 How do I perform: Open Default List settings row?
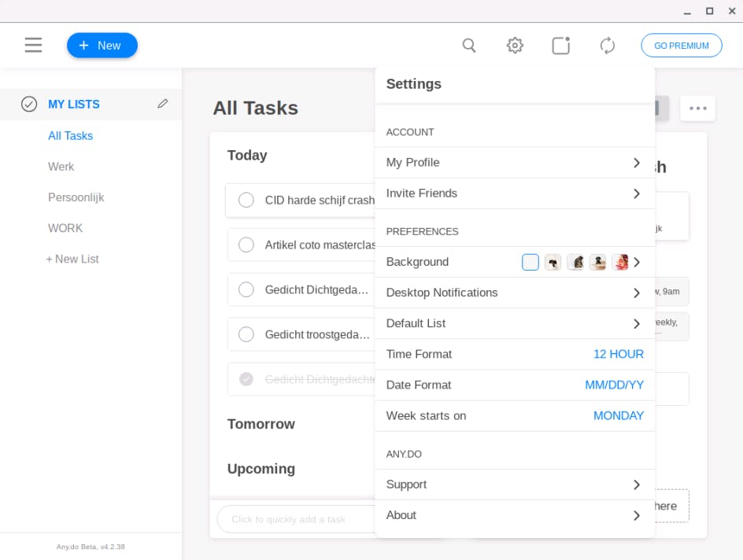(x=515, y=323)
